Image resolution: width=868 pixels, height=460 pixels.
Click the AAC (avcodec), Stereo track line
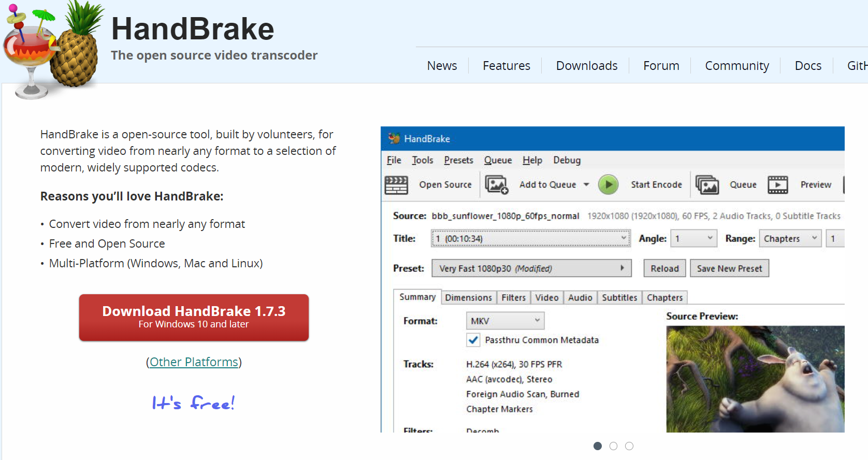(x=509, y=379)
